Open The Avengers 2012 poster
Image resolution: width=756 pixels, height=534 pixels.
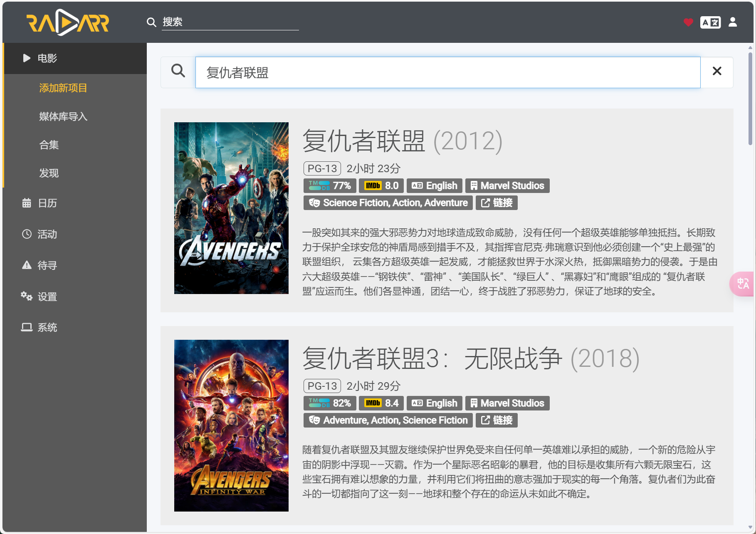coord(231,208)
